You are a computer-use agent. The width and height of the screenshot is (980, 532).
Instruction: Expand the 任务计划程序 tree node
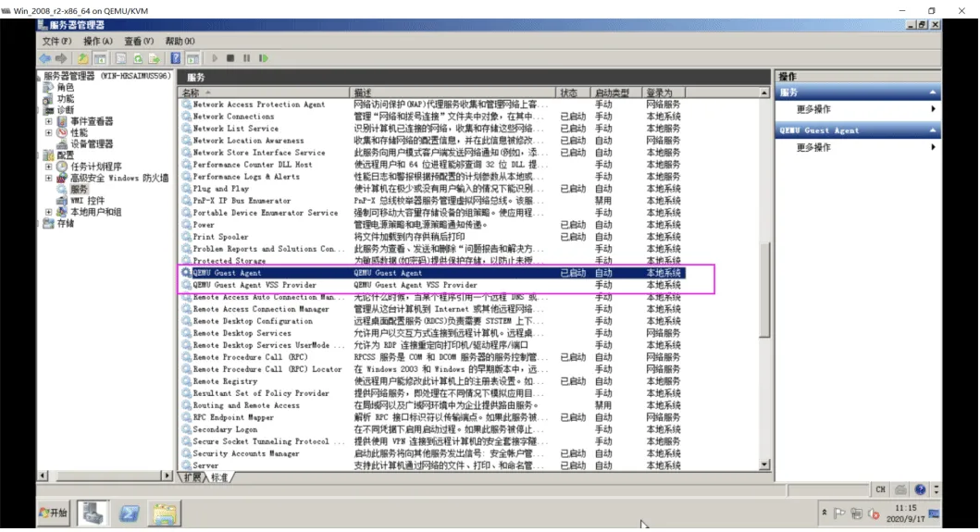[49, 167]
